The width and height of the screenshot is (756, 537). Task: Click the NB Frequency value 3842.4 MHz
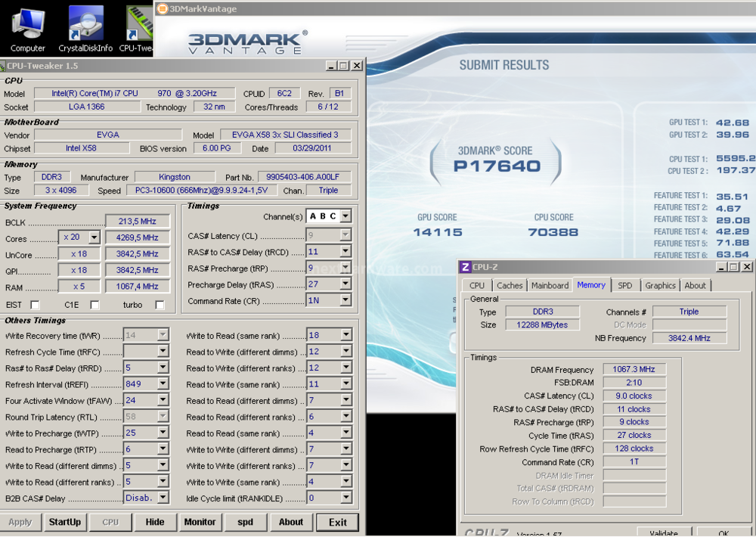coord(689,338)
